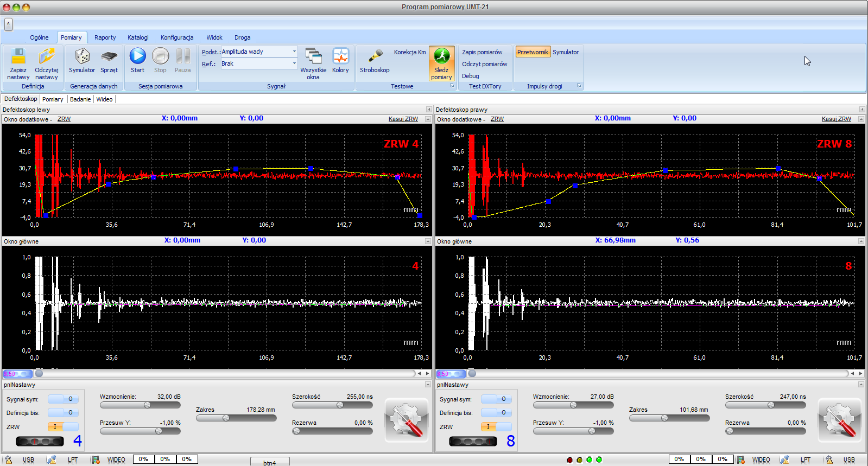This screenshot has width=868, height=466.
Task: Switch to the Konfiguracja ribbon tab
Action: pos(177,37)
